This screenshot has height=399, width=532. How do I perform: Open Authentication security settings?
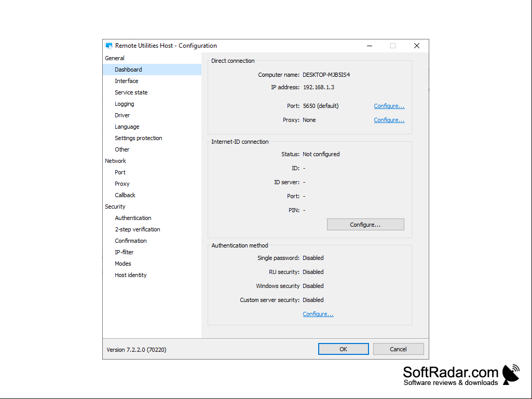(x=133, y=218)
